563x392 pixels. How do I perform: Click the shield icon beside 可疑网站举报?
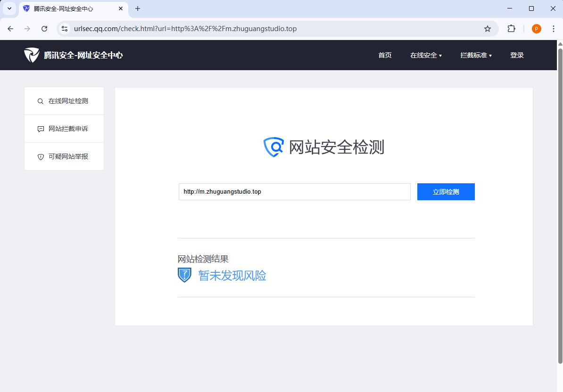41,157
